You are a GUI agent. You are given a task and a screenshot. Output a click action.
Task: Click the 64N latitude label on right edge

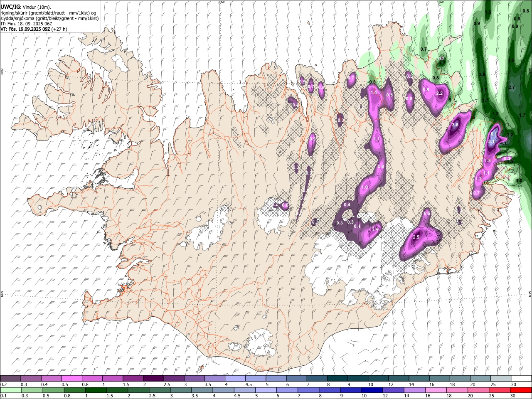click(x=530, y=293)
